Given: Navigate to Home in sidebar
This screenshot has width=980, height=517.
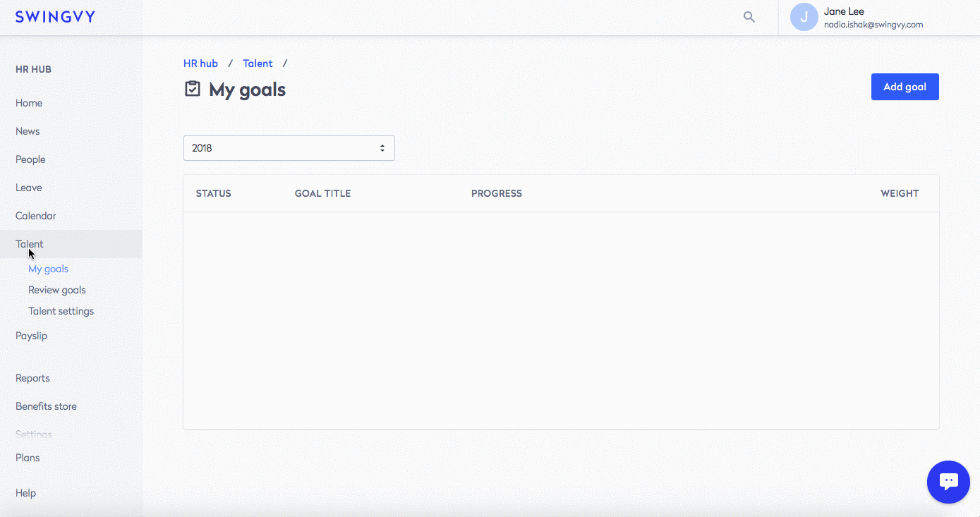Looking at the screenshot, I should [x=29, y=103].
